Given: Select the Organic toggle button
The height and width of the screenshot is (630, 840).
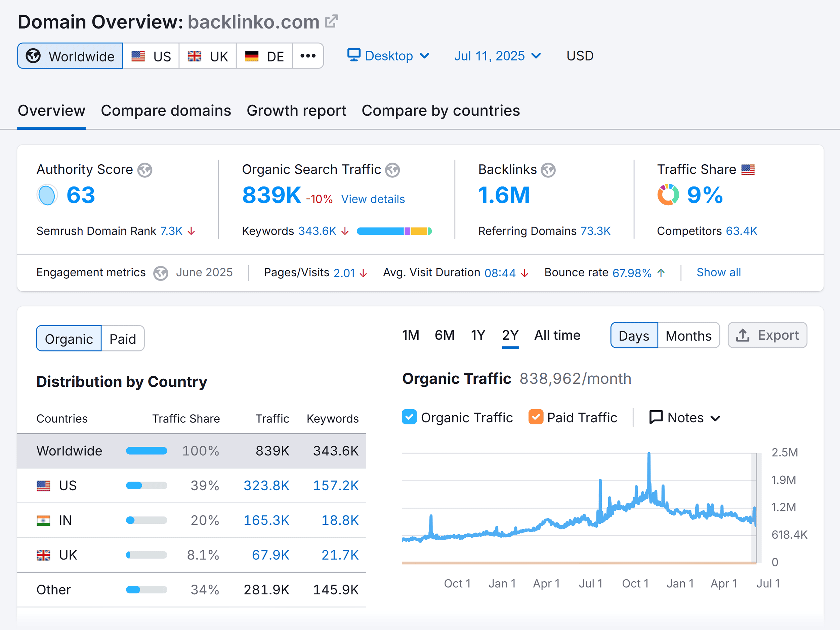Looking at the screenshot, I should click(69, 338).
